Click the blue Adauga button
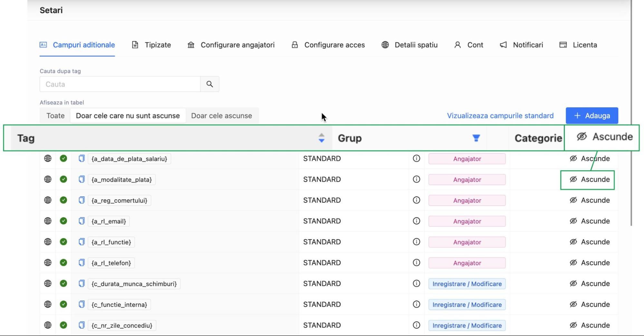The width and height of the screenshot is (644, 336). click(x=592, y=116)
